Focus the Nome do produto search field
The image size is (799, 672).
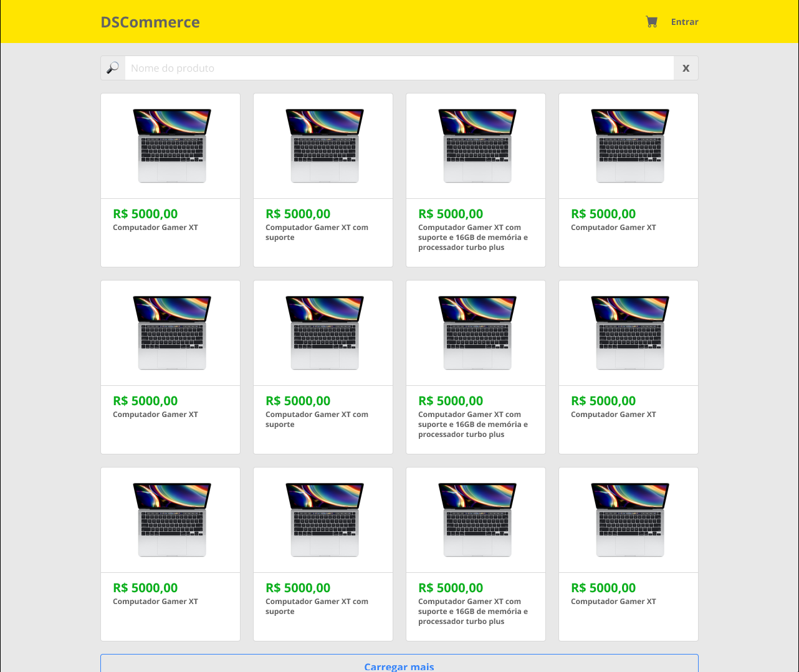tap(399, 68)
